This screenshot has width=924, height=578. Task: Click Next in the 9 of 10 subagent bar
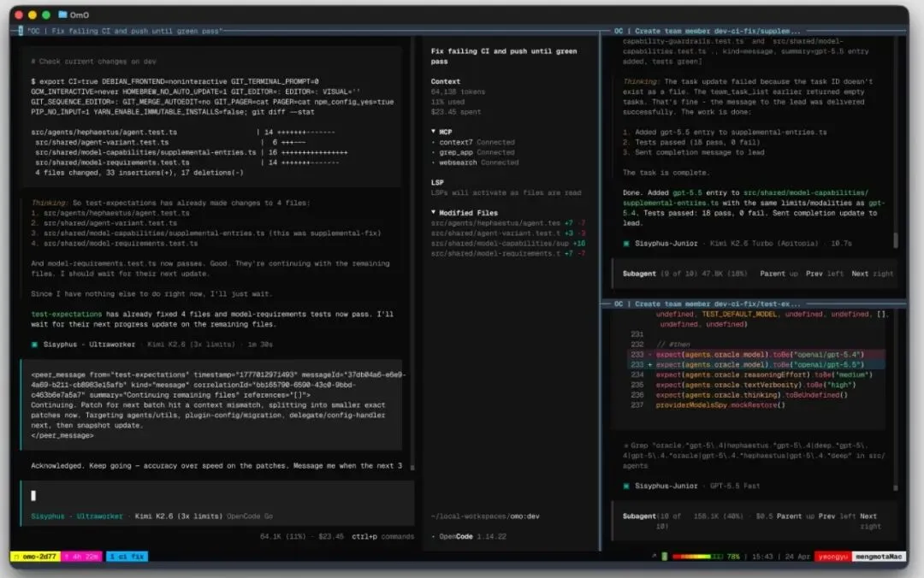tap(860, 274)
